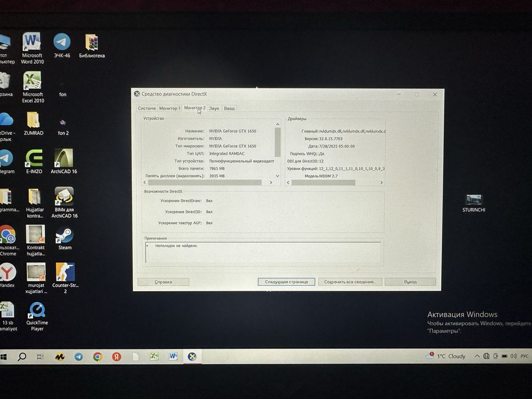
Task: Select 'Модель WDDM 2.7' text
Action: (321, 176)
